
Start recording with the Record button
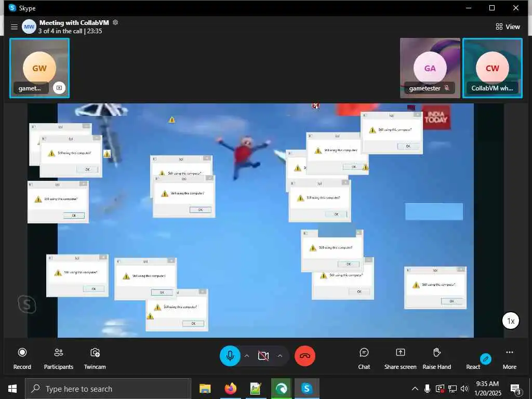point(22,358)
